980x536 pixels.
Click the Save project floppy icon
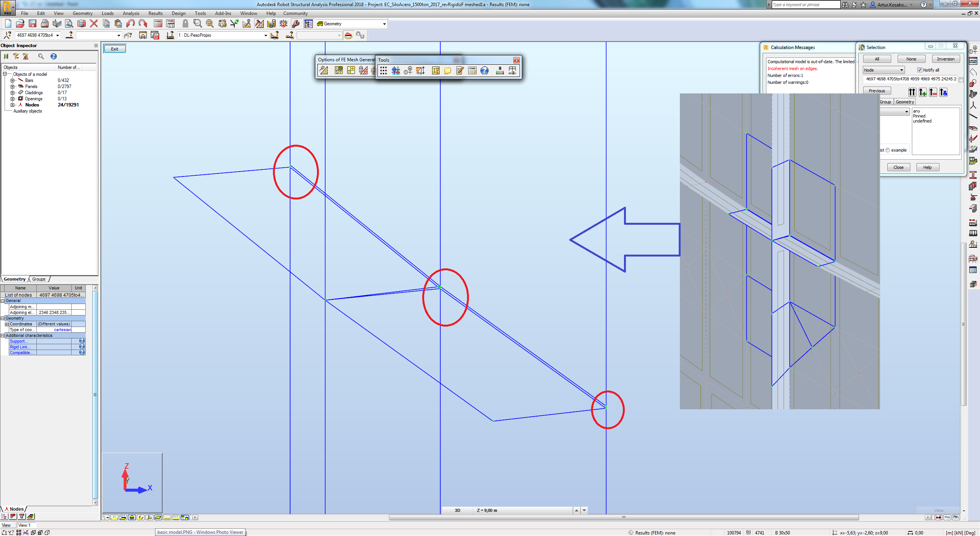coord(33,24)
